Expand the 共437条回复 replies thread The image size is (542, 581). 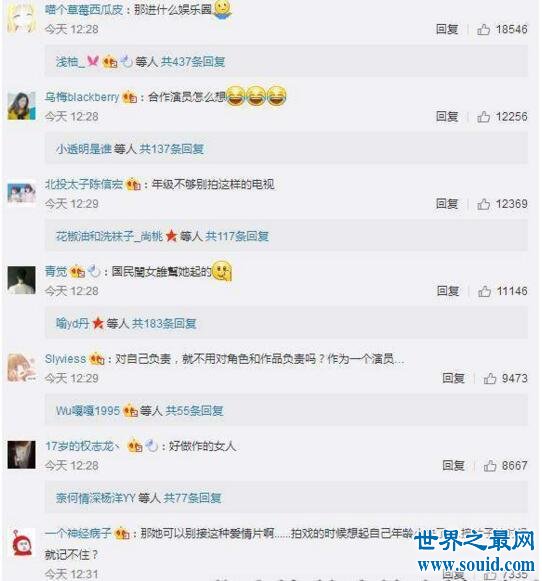click(193, 62)
